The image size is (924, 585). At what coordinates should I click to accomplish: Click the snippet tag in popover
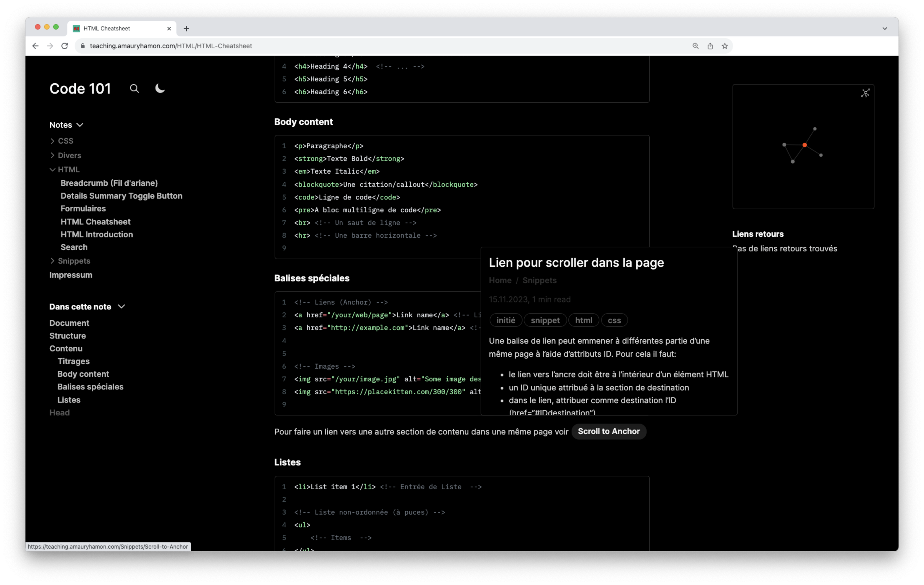545,320
